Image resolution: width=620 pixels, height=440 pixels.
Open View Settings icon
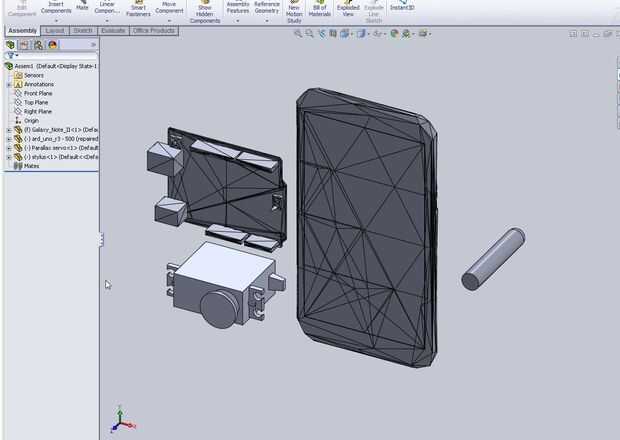point(423,34)
